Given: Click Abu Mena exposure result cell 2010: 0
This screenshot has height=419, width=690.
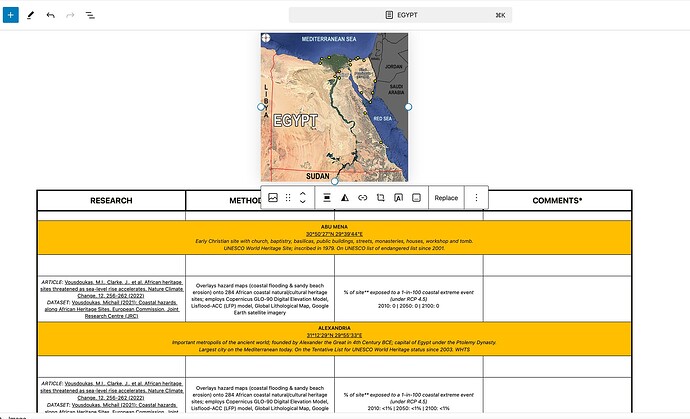Looking at the screenshot, I should [x=408, y=299].
